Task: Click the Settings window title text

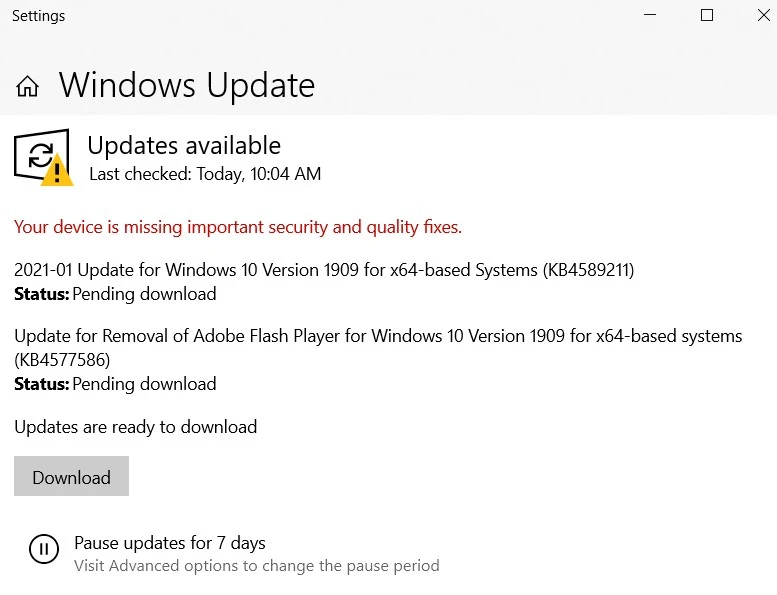Action: pyautogui.click(x=38, y=16)
